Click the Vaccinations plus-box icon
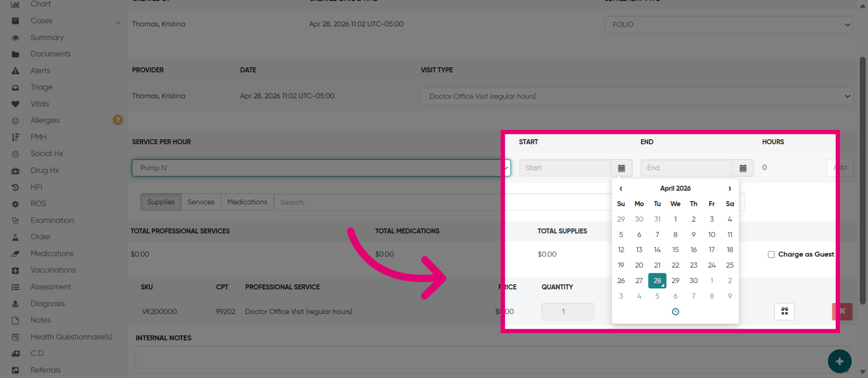 15,270
